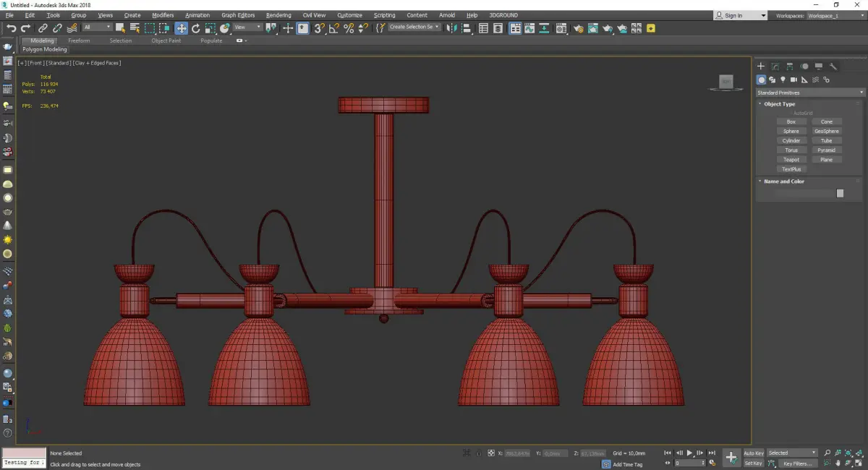Toggle the 3D Snaps button
Image resolution: width=868 pixels, height=470 pixels.
pos(319,28)
